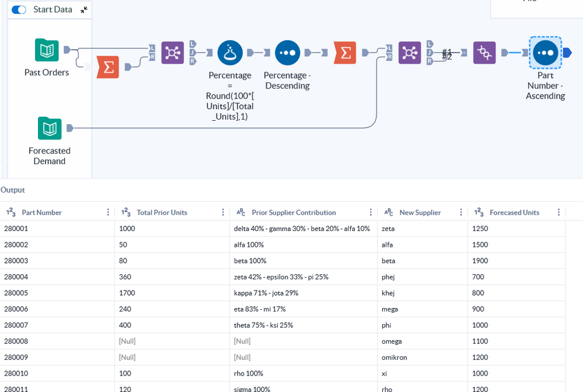Collapse the Start Data container
The width and height of the screenshot is (583, 392).
pos(84,10)
